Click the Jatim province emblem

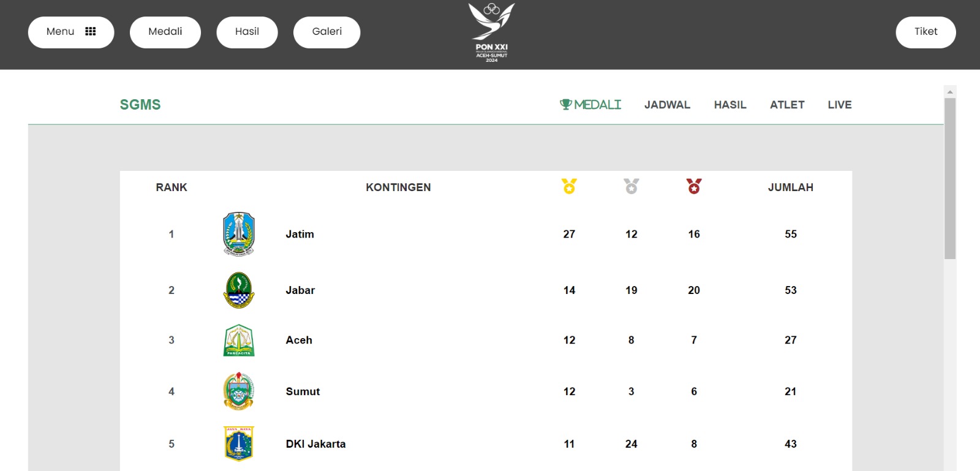click(239, 234)
